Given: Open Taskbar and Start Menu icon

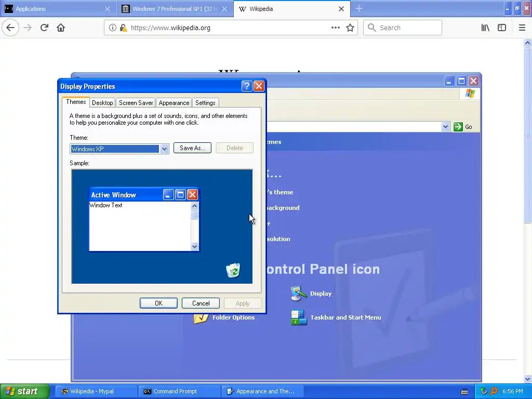Looking at the screenshot, I should point(336,317).
